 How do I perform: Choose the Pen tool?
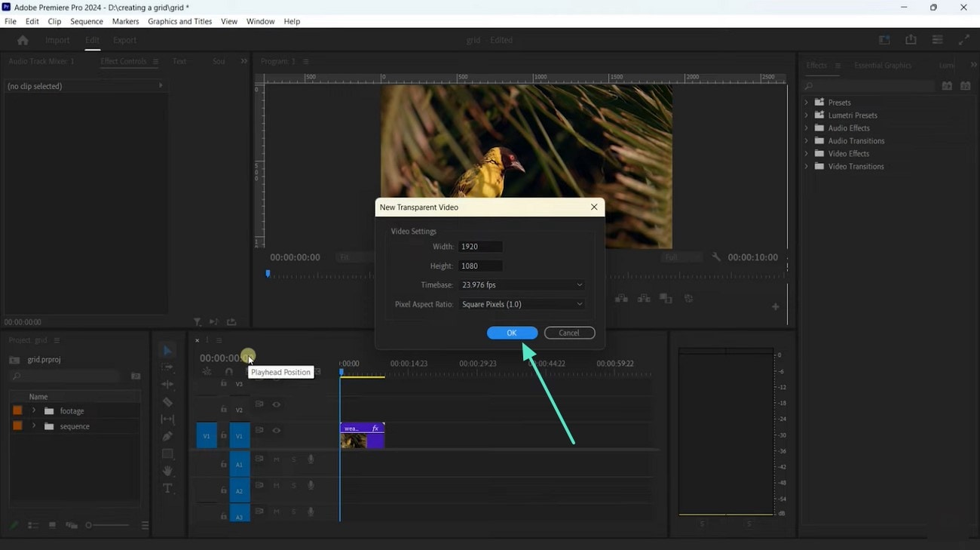tap(167, 436)
